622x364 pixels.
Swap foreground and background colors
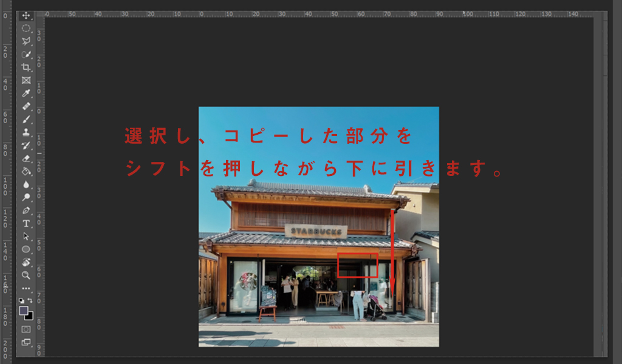click(x=30, y=300)
